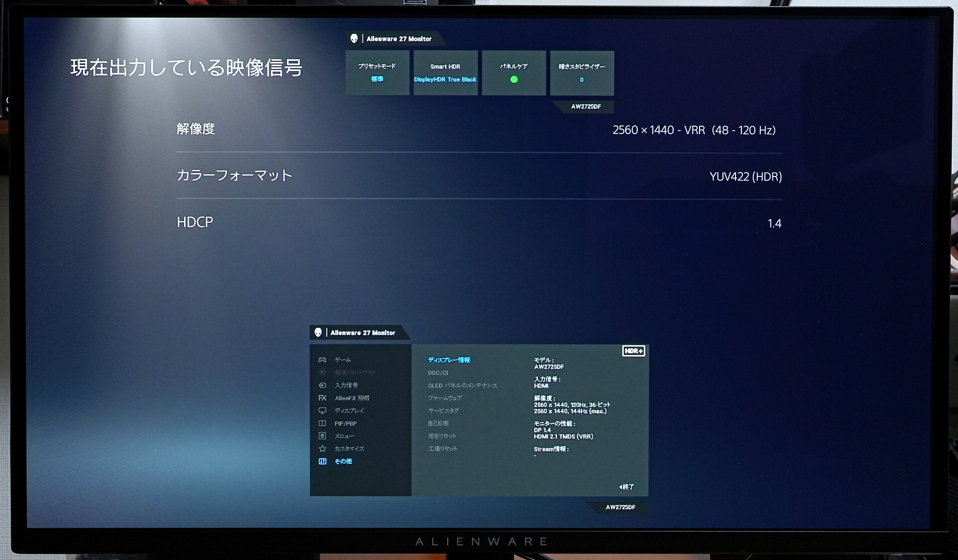
Task: Click the Stream情報 label
Action: (551, 449)
